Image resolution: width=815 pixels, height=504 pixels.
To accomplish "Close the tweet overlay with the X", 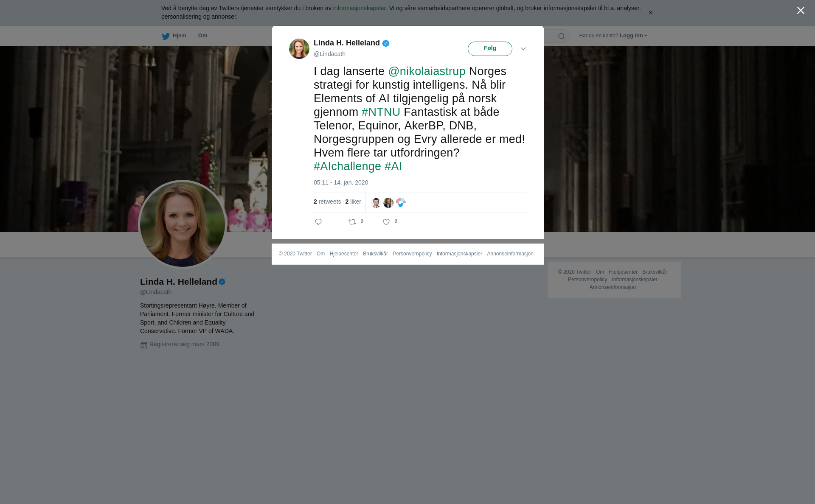I will point(801,10).
